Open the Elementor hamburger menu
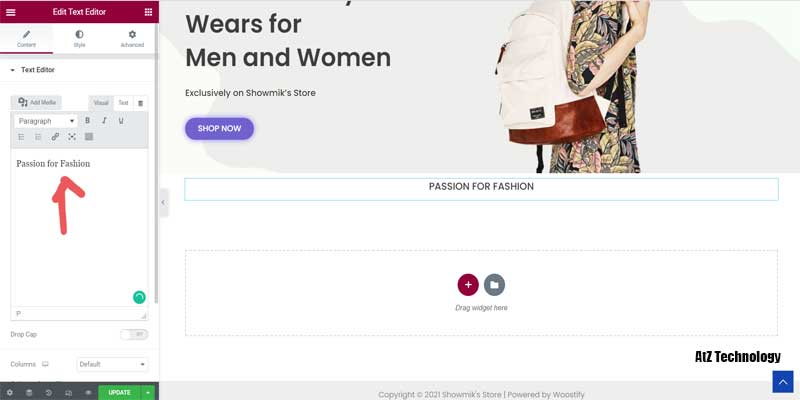 pos(11,11)
